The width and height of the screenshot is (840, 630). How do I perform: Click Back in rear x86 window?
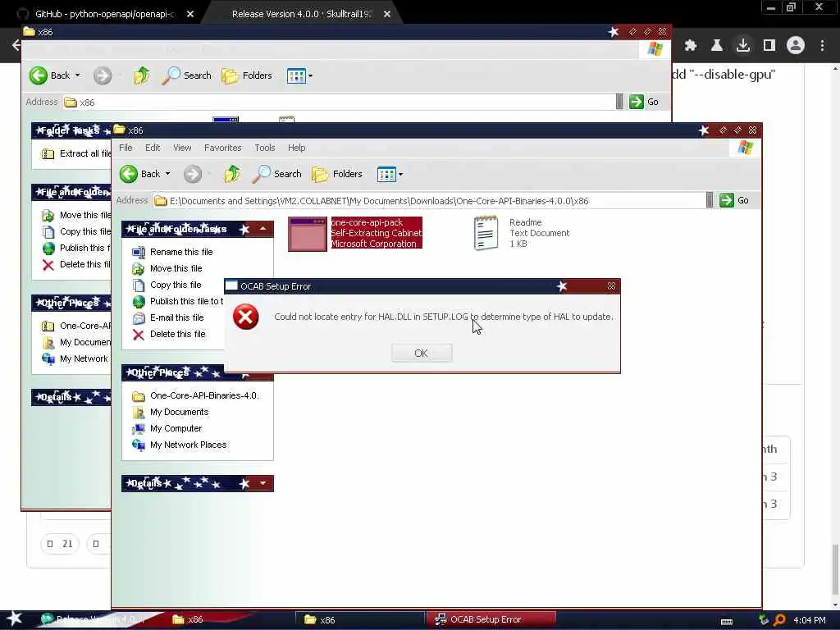tap(49, 75)
